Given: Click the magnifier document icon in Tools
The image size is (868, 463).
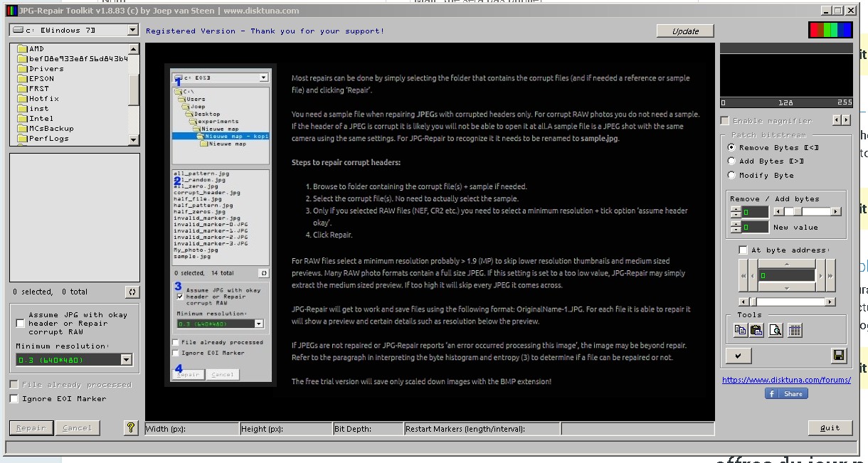Looking at the screenshot, I should tap(776, 330).
